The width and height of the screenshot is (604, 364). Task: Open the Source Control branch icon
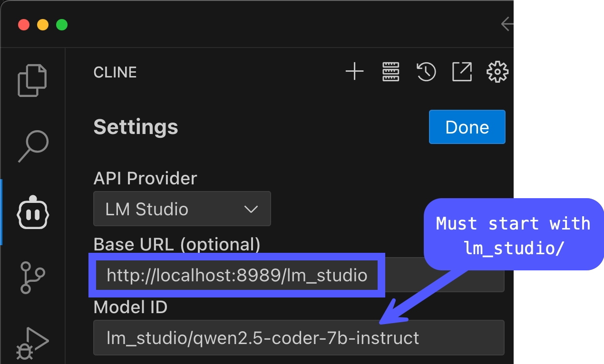[33, 277]
